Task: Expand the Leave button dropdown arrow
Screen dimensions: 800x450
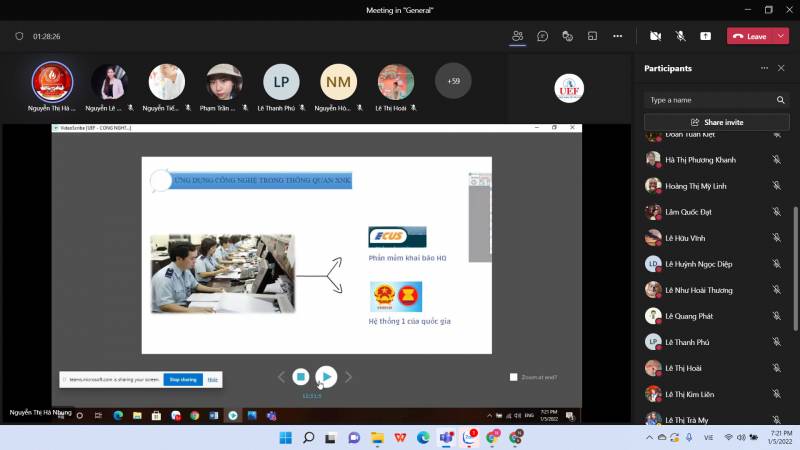Action: [x=781, y=36]
